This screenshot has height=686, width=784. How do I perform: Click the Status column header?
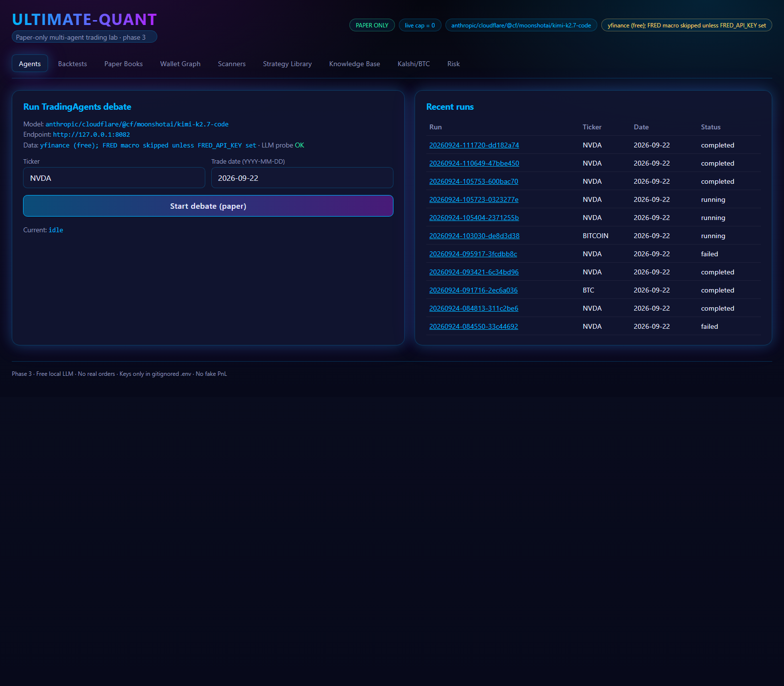pos(710,127)
